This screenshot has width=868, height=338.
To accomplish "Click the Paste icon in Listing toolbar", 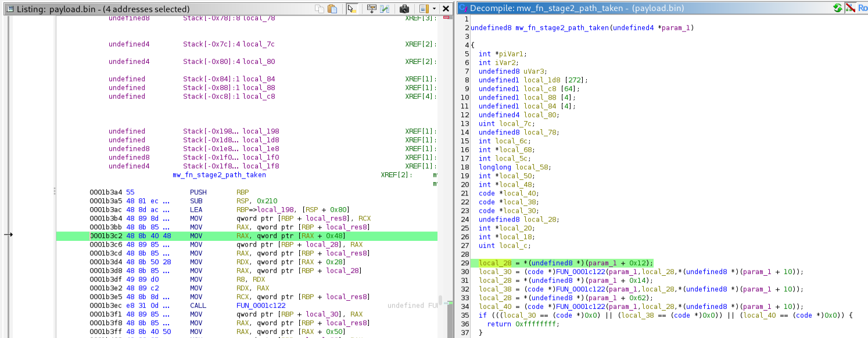I will point(332,9).
